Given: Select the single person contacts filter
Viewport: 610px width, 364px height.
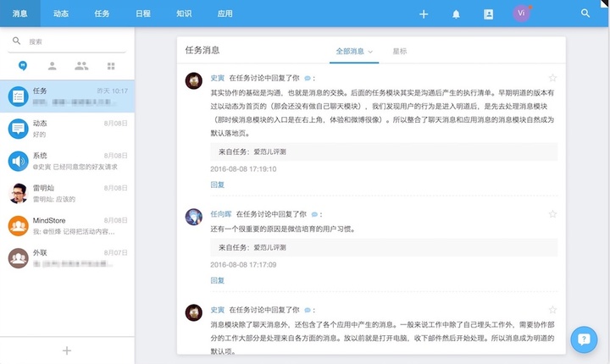Looking at the screenshot, I should tap(53, 65).
